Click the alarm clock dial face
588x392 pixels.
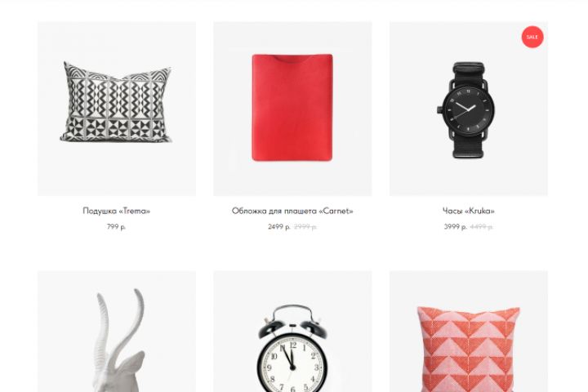[x=292, y=366]
